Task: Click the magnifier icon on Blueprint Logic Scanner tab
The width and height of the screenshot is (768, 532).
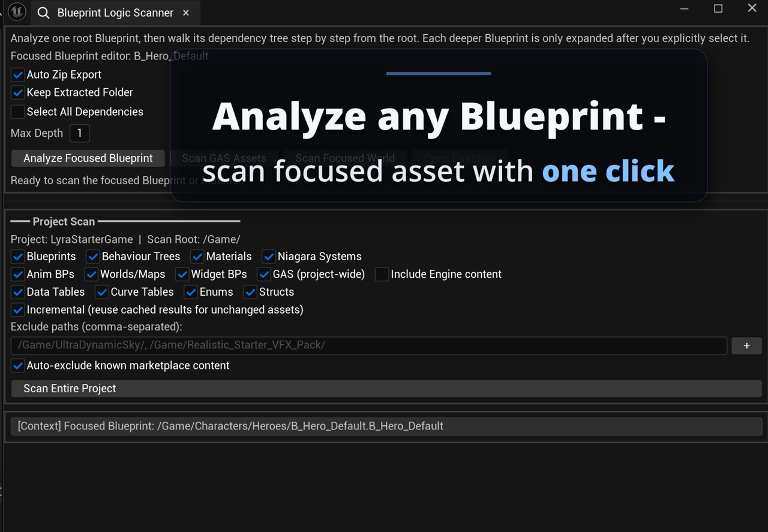Action: (x=43, y=13)
